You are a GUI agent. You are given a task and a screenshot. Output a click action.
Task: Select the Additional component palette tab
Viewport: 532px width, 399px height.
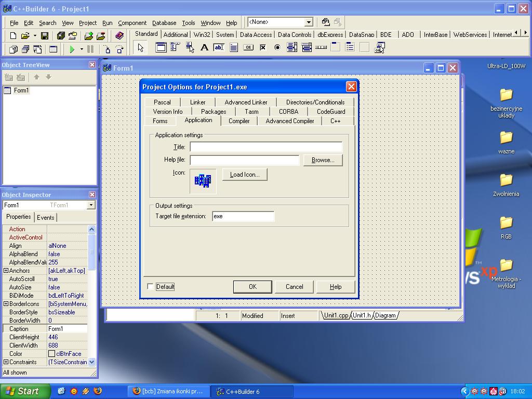tap(176, 35)
